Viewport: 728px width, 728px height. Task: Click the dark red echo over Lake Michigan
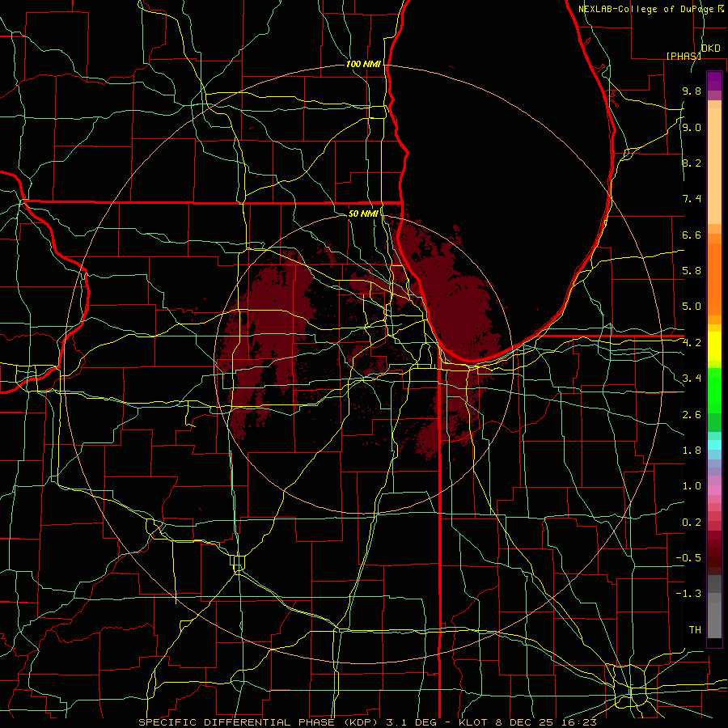click(457, 307)
